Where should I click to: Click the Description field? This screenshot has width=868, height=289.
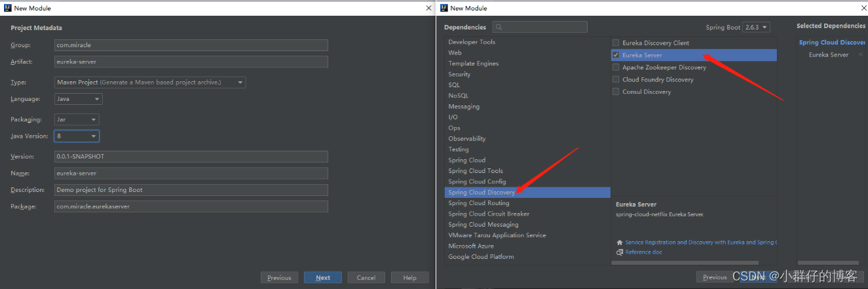point(191,190)
